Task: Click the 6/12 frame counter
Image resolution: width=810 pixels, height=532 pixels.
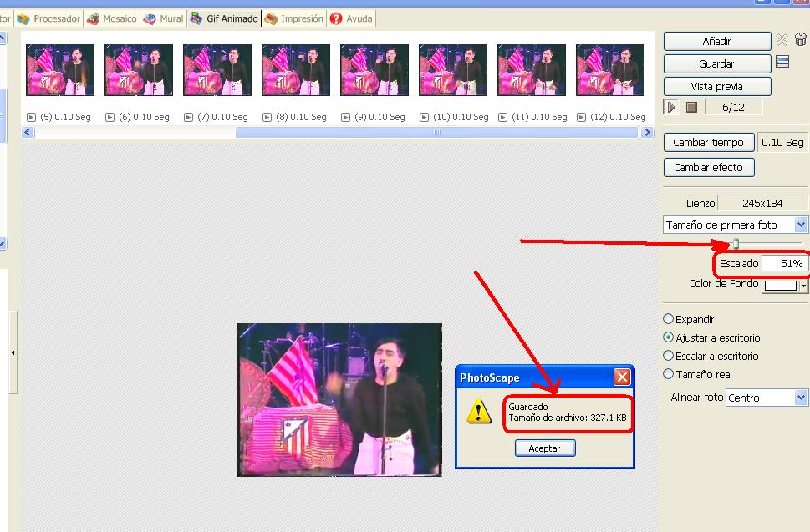Action: pyautogui.click(x=734, y=108)
